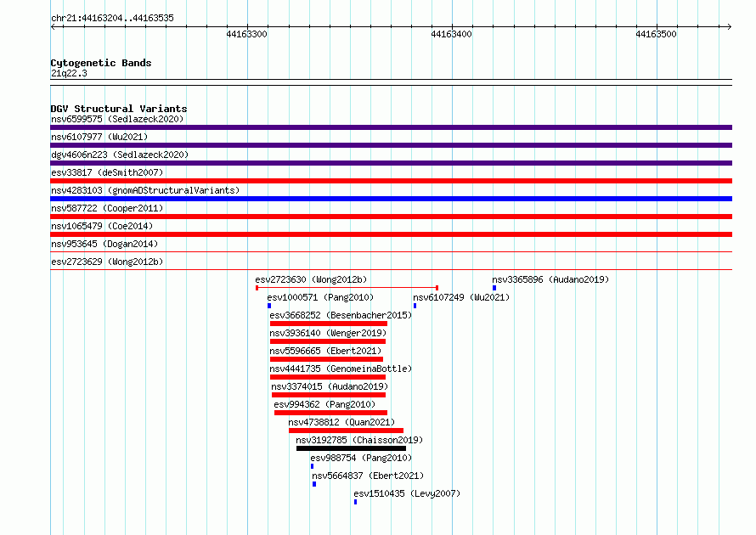The image size is (756, 535).
Task: Click the left arrow on the ruler
Action: [x=53, y=27]
